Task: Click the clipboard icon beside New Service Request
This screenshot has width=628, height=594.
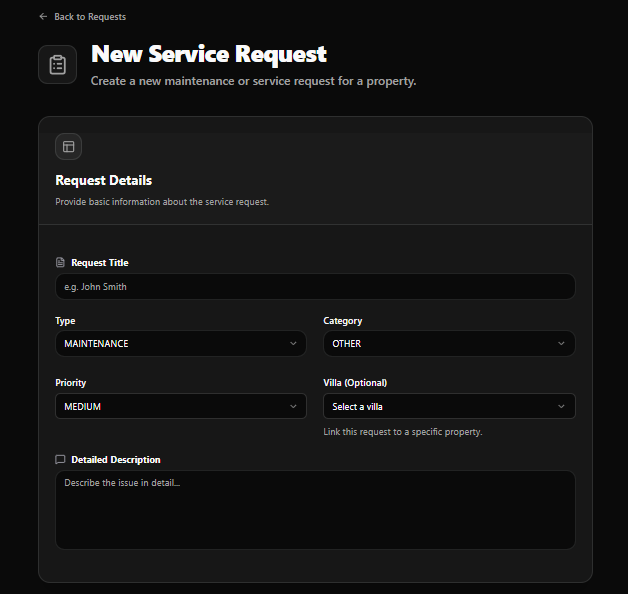Action: click(x=57, y=64)
